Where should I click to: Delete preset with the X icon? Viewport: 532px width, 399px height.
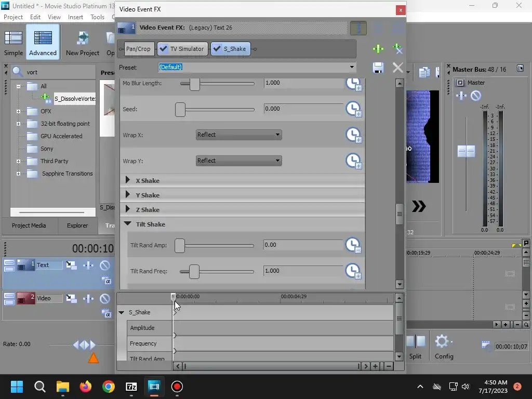point(397,68)
